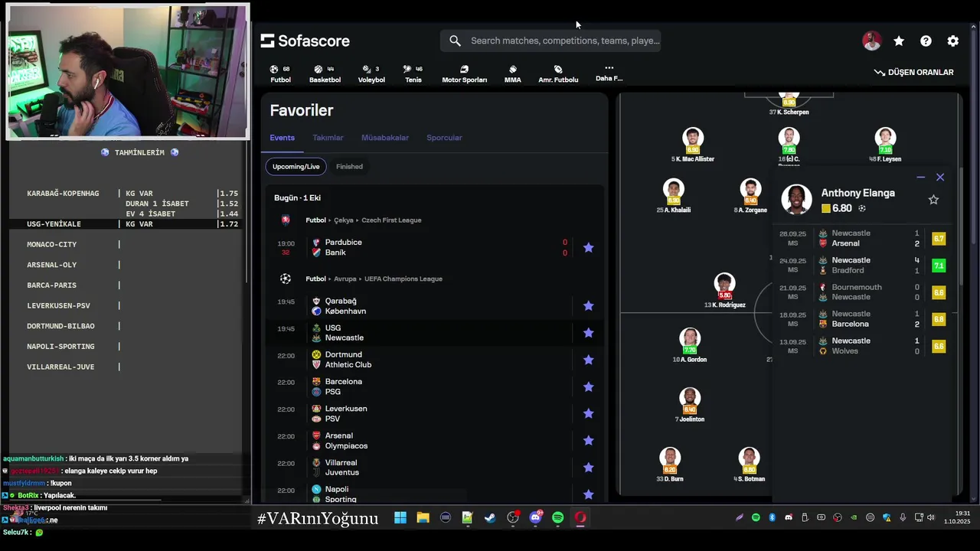Unfavorite the Leverkusen vs PSV star

click(x=588, y=413)
